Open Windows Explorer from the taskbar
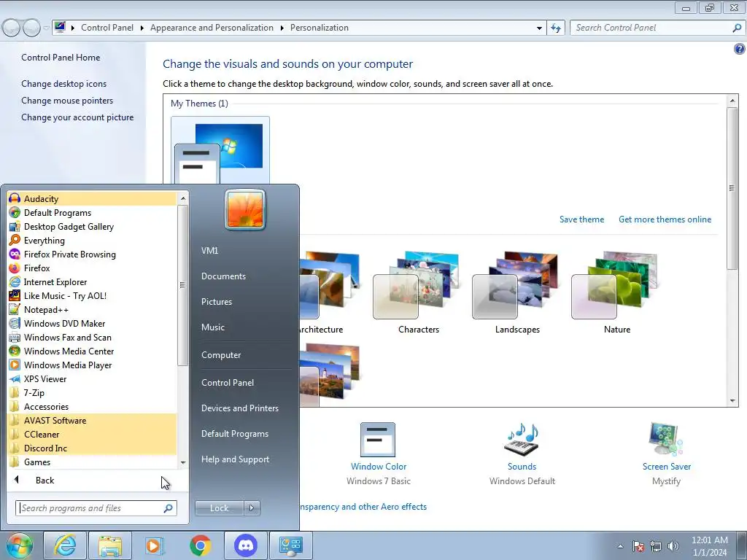Viewport: 747px width, 560px height. pos(110,545)
